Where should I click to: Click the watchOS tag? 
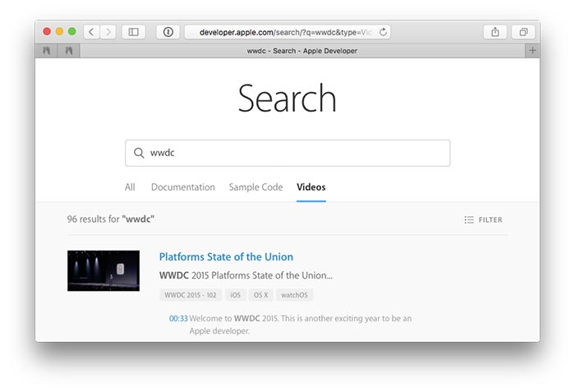294,295
